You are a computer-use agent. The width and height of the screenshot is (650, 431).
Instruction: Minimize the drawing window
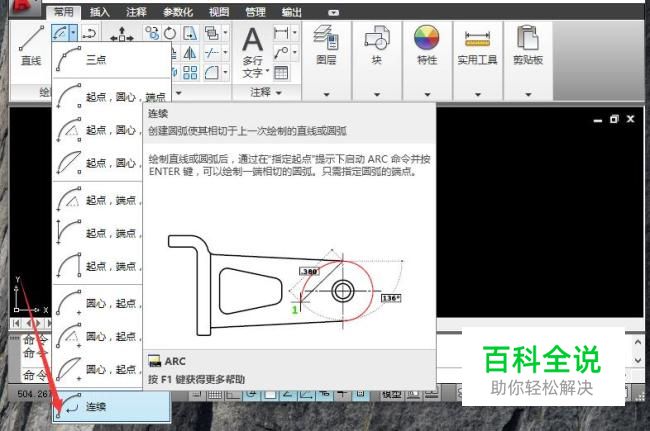(598, 120)
